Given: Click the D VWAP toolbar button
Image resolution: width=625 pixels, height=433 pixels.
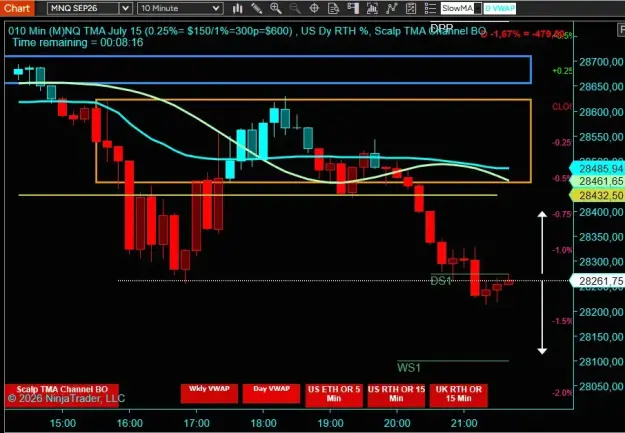Looking at the screenshot, I should 499,8.
